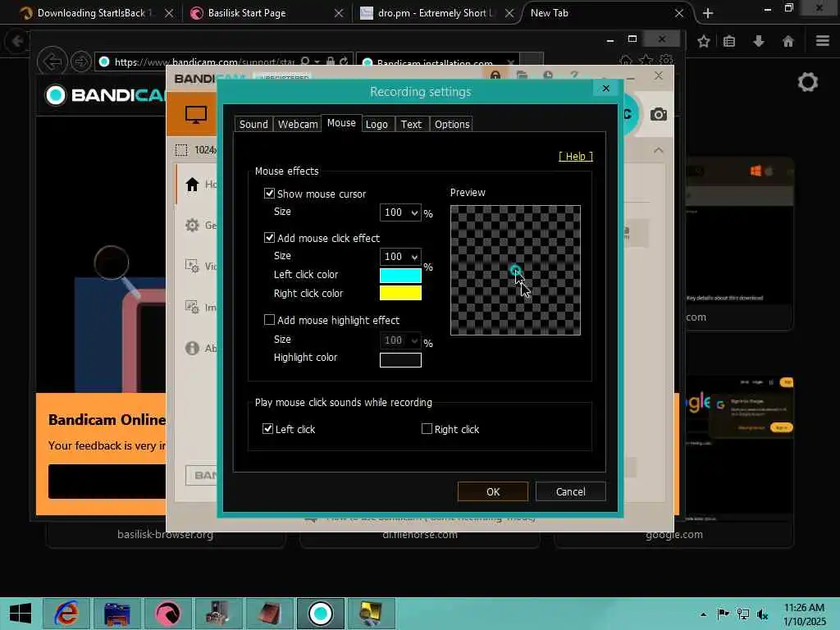This screenshot has height=630, width=840.
Task: Open New Tab page settings gear
Action: 807,82
